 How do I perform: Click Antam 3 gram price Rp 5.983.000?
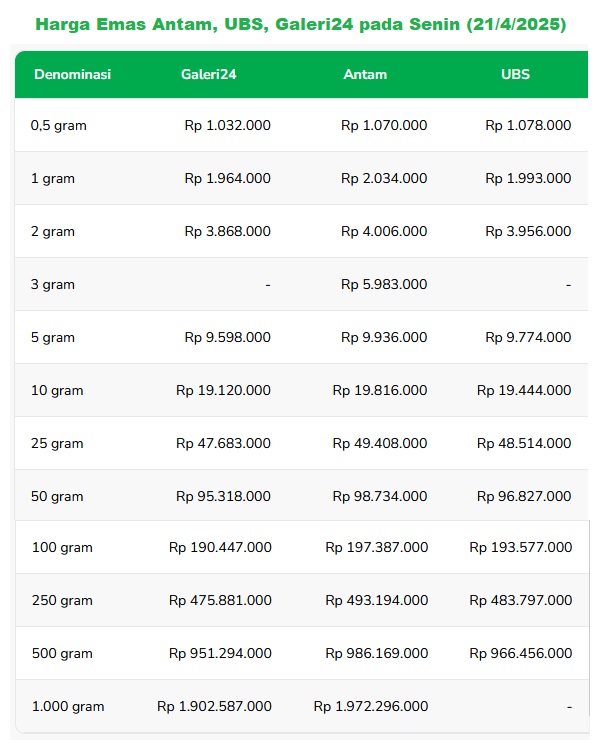click(384, 284)
